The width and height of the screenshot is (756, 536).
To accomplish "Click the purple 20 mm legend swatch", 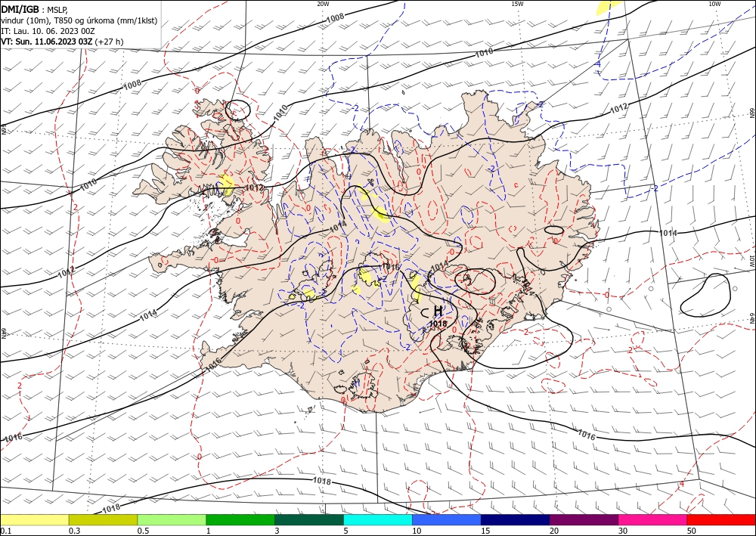I will [x=584, y=519].
